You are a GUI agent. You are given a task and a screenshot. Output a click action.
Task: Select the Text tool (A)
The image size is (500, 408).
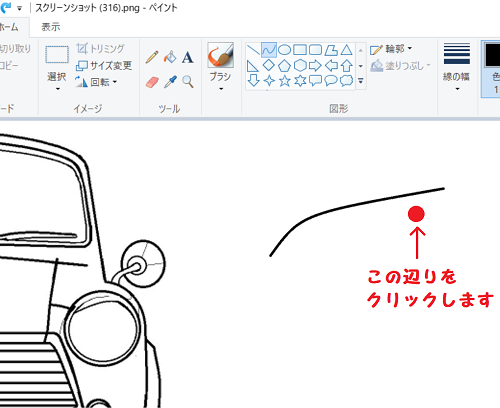[188, 57]
